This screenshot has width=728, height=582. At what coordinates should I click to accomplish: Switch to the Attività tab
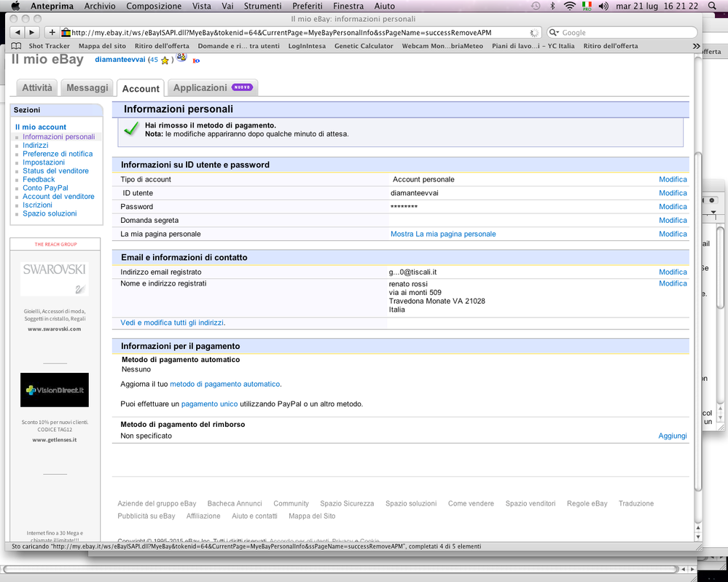tap(37, 87)
